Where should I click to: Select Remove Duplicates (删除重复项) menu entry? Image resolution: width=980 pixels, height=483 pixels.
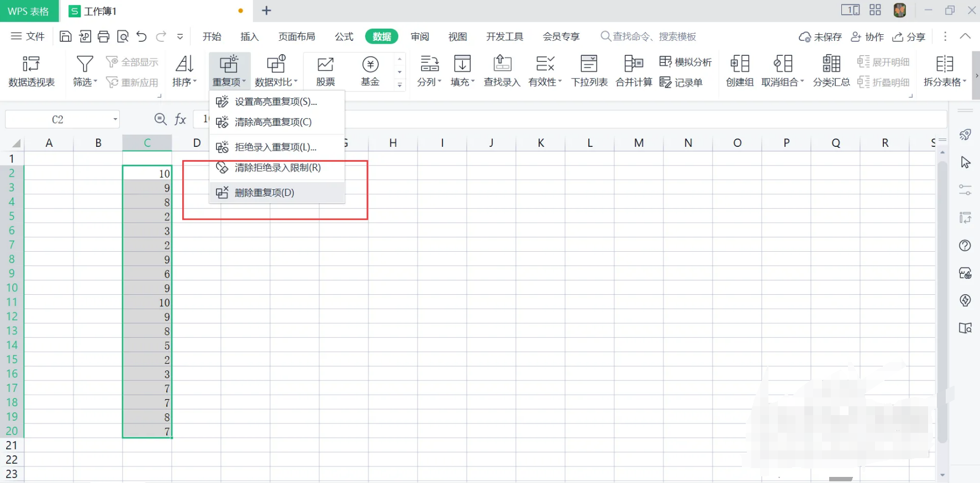[x=265, y=193]
